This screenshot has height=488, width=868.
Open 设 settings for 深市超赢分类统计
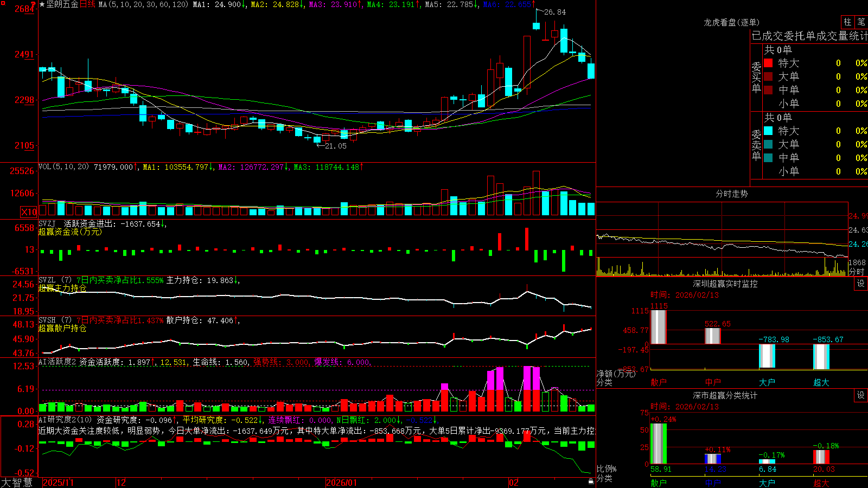(861, 395)
